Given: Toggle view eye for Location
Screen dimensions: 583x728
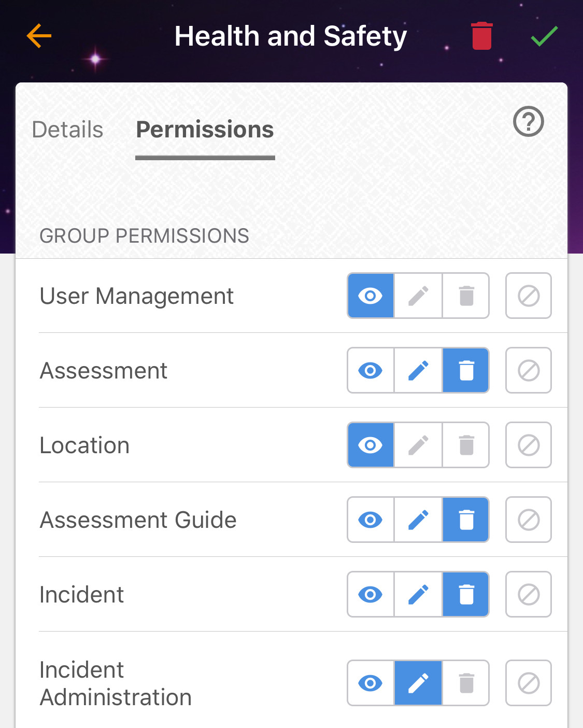Looking at the screenshot, I should [371, 445].
